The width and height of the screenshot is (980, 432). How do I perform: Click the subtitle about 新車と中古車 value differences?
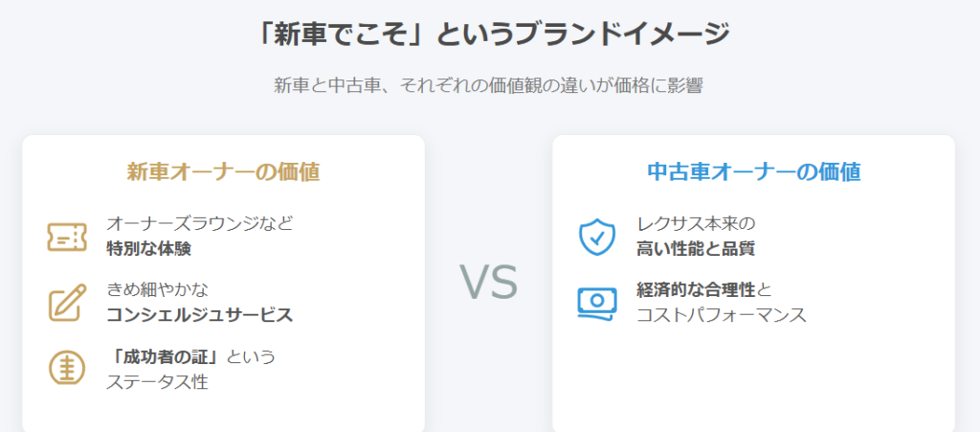click(489, 85)
